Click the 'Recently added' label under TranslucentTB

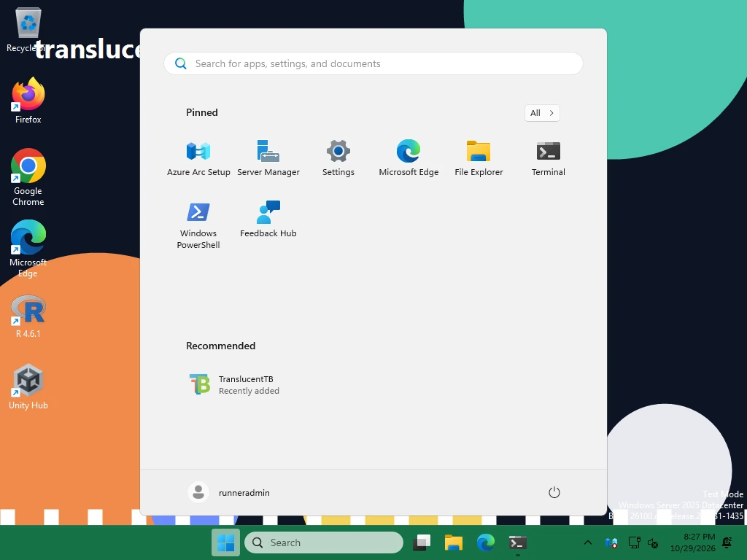249,391
